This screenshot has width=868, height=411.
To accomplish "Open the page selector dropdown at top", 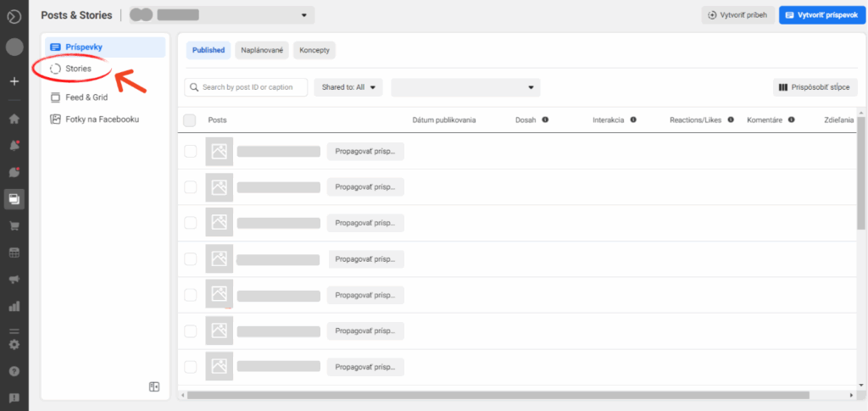I will click(x=221, y=15).
